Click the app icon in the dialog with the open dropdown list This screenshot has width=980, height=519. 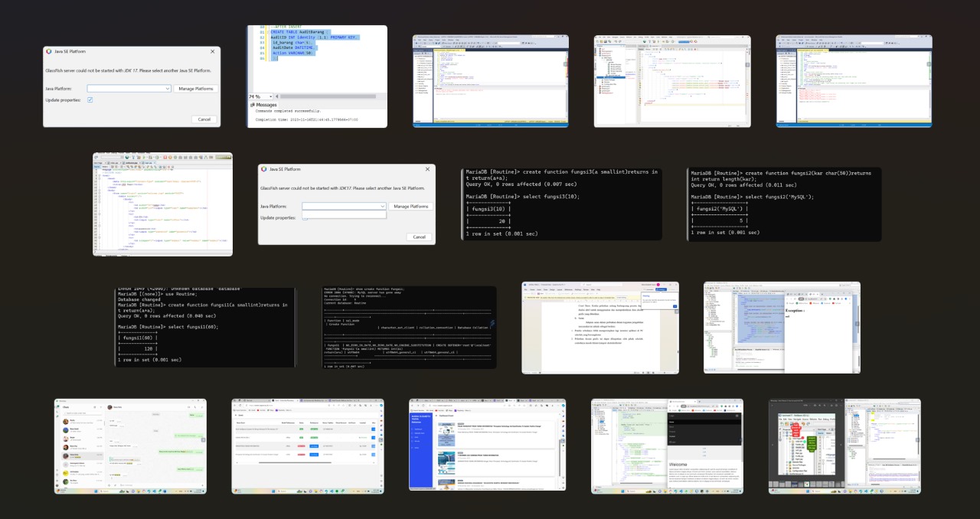pos(265,169)
